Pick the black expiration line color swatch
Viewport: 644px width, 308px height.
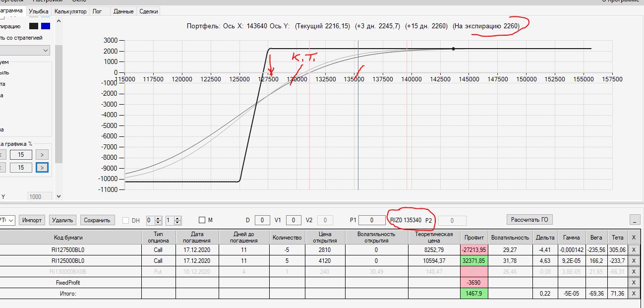point(33,26)
